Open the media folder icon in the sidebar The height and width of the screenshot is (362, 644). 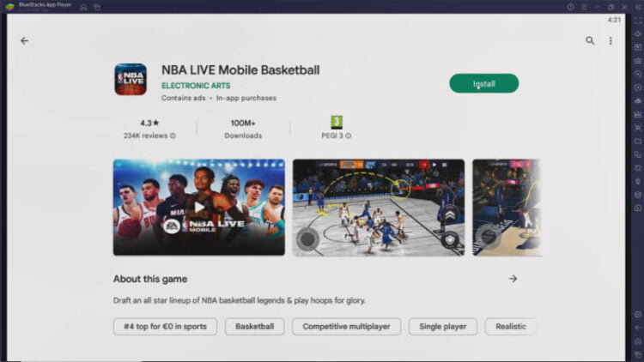pyautogui.click(x=638, y=142)
